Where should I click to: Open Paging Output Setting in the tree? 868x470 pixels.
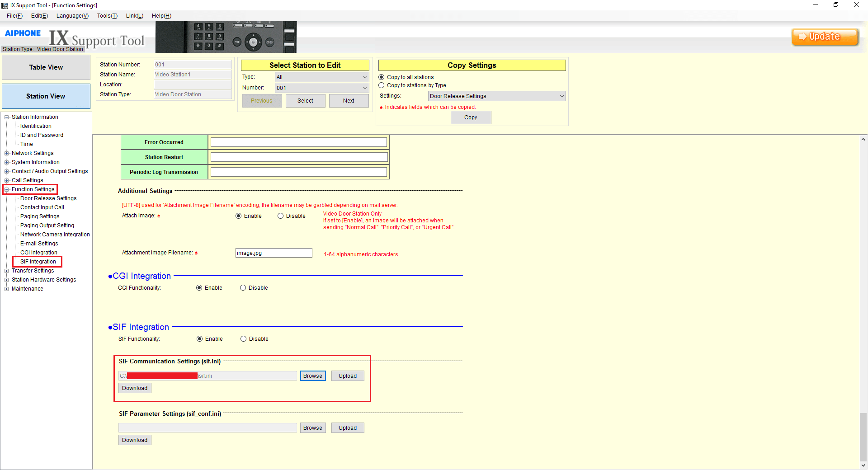coord(47,226)
